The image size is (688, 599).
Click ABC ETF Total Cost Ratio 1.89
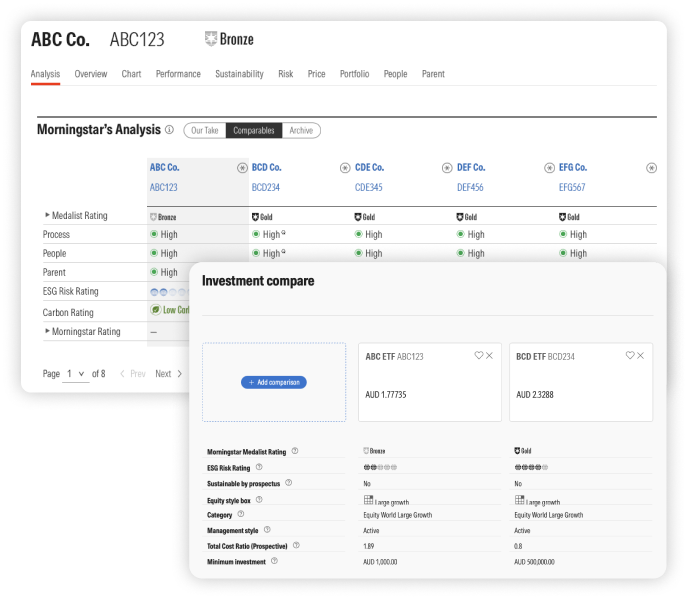pos(369,546)
